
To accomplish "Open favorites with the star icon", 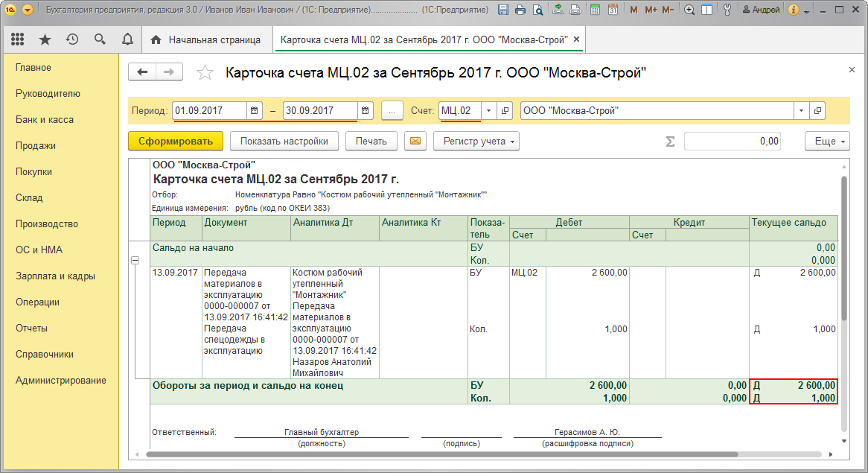I will tap(45, 39).
